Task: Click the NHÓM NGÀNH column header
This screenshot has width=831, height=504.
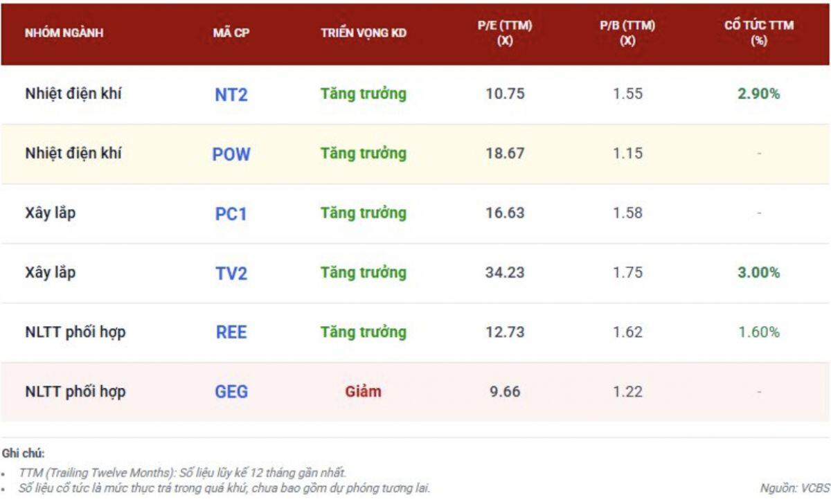Action: pyautogui.click(x=64, y=33)
